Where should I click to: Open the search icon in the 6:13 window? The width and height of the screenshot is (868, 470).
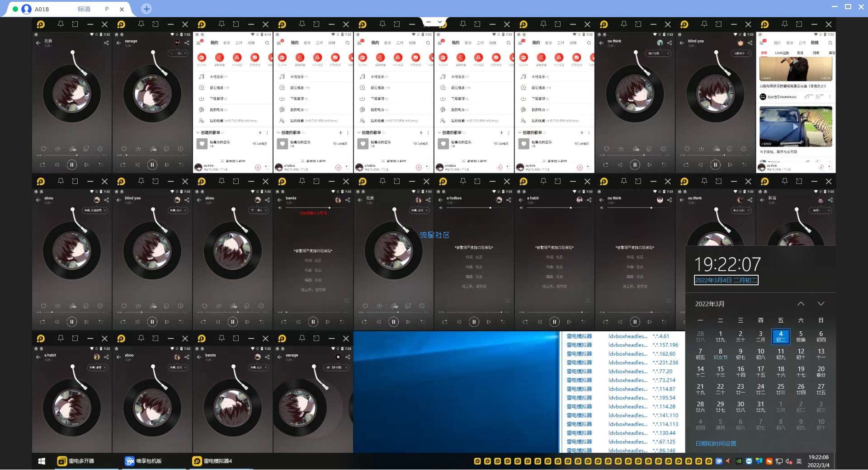pyautogui.click(x=267, y=43)
